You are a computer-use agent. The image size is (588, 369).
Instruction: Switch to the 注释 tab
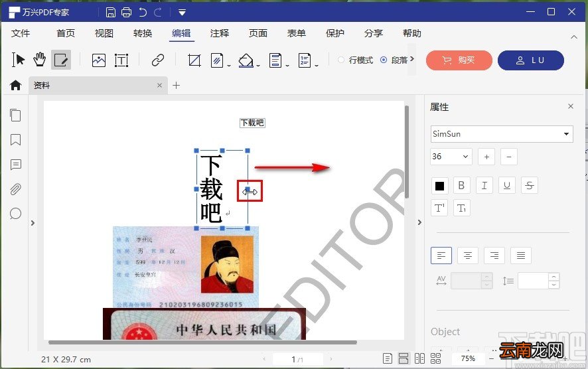tap(220, 33)
